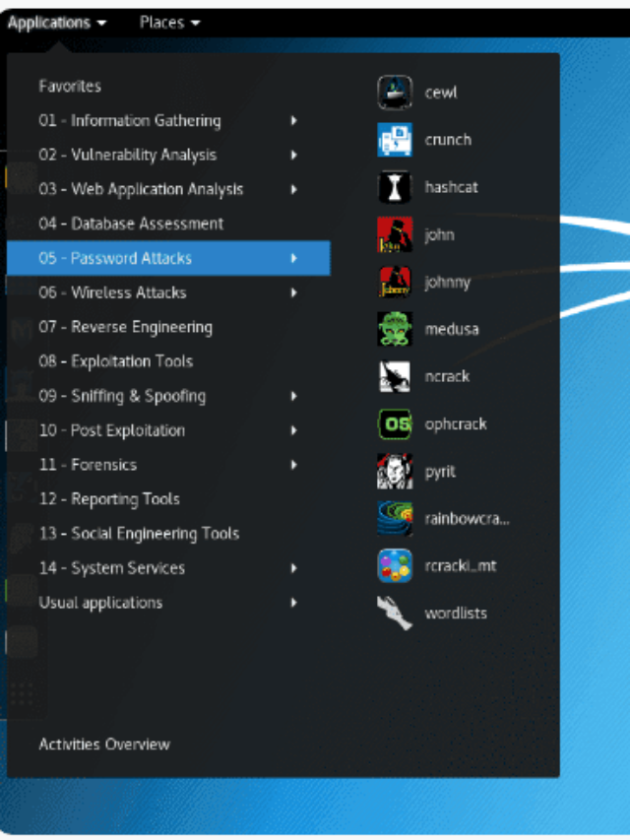Viewport: 630px width, 840px height.
Task: Select 05 - Password Attacks category
Action: pos(168,258)
